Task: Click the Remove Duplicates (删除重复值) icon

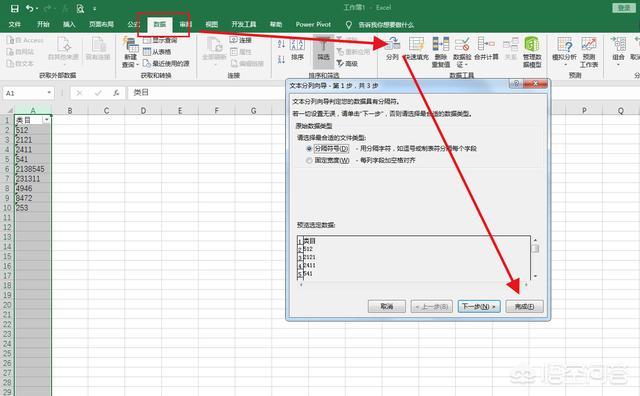Action: pos(441,44)
